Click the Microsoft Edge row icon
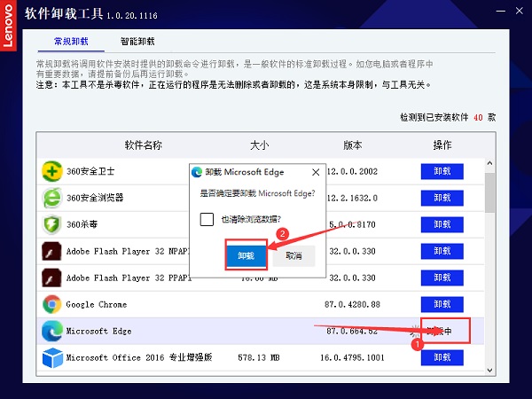 pos(52,331)
